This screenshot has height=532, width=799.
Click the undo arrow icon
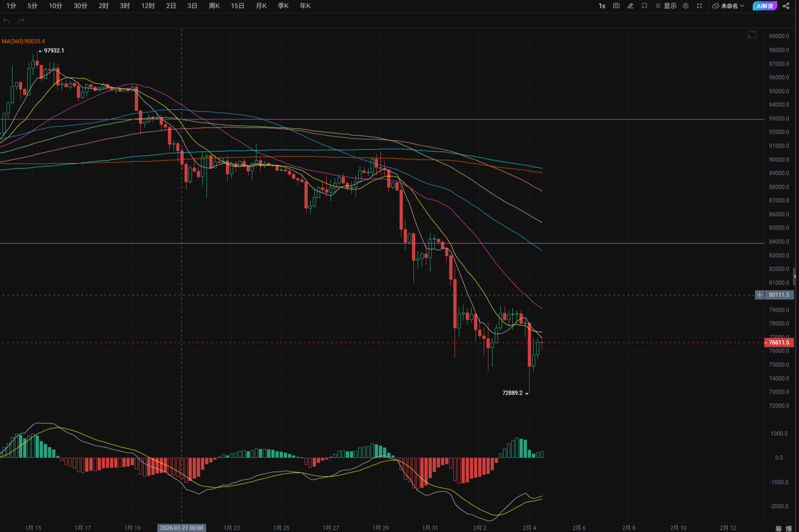point(6,21)
